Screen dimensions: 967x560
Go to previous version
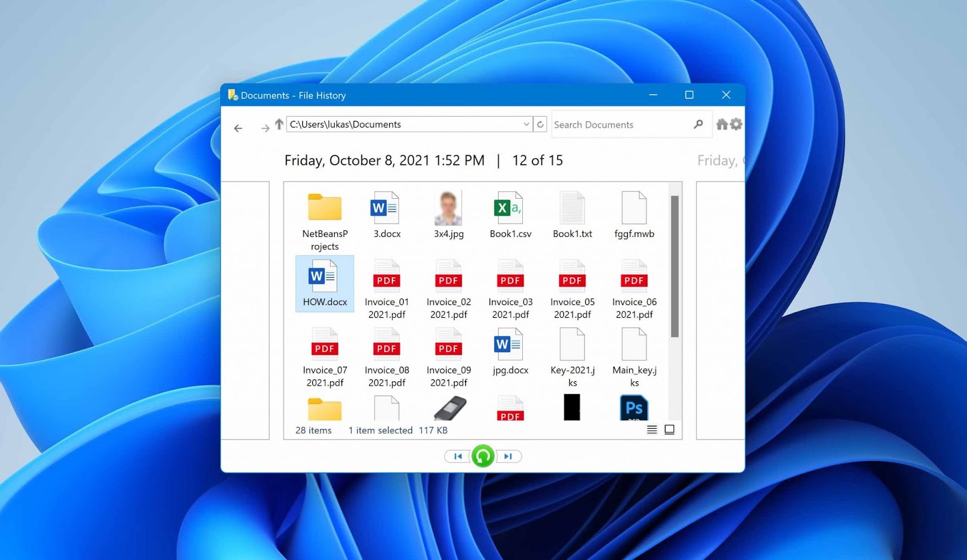coord(458,457)
